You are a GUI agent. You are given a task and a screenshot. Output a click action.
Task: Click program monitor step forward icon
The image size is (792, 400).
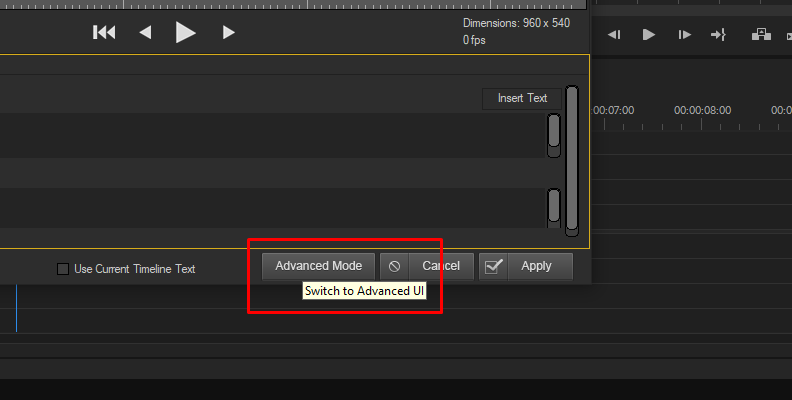[x=684, y=34]
